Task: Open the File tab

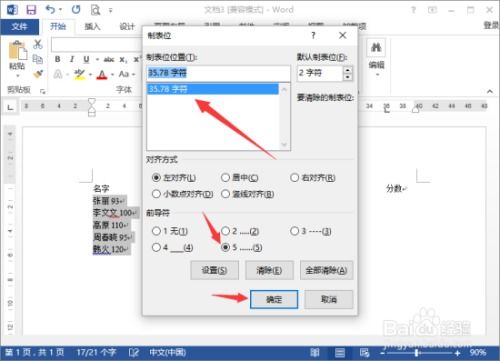Action: click(x=20, y=27)
